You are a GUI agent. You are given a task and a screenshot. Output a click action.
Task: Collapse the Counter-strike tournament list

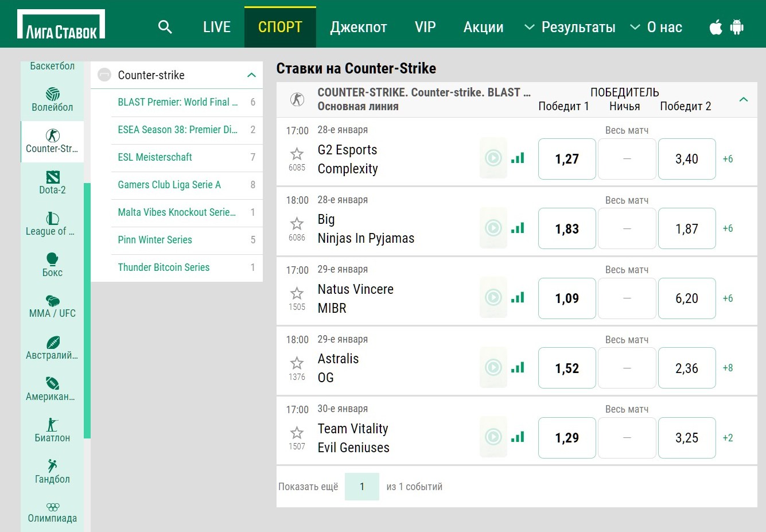coord(251,75)
